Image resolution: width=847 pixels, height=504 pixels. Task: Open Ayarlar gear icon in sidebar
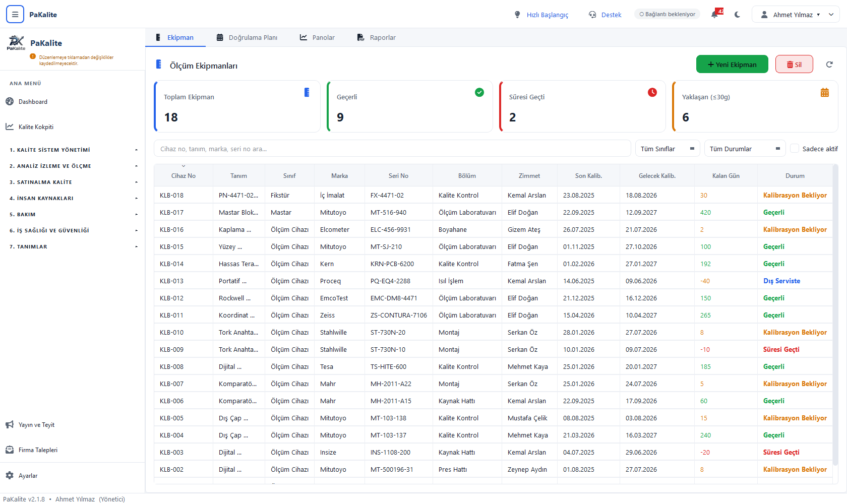10,475
